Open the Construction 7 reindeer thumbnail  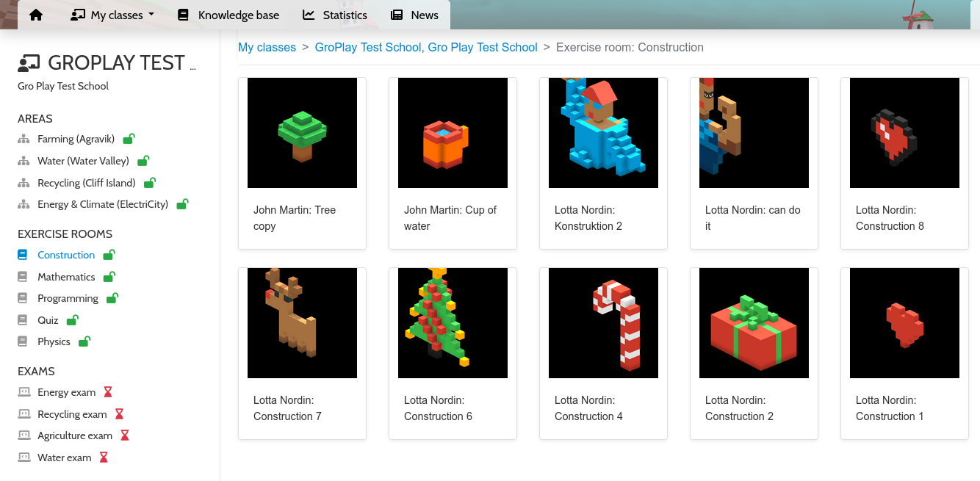(302, 323)
